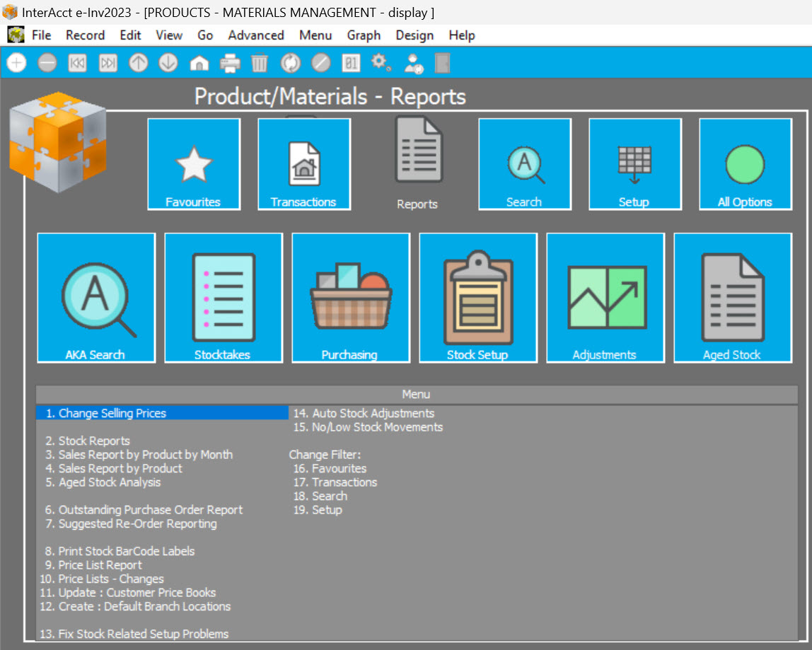Click the add record plus icon in toolbar

[16, 63]
